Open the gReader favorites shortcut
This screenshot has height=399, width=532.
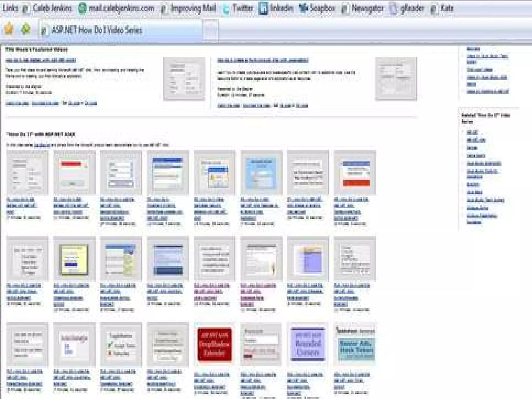408,8
